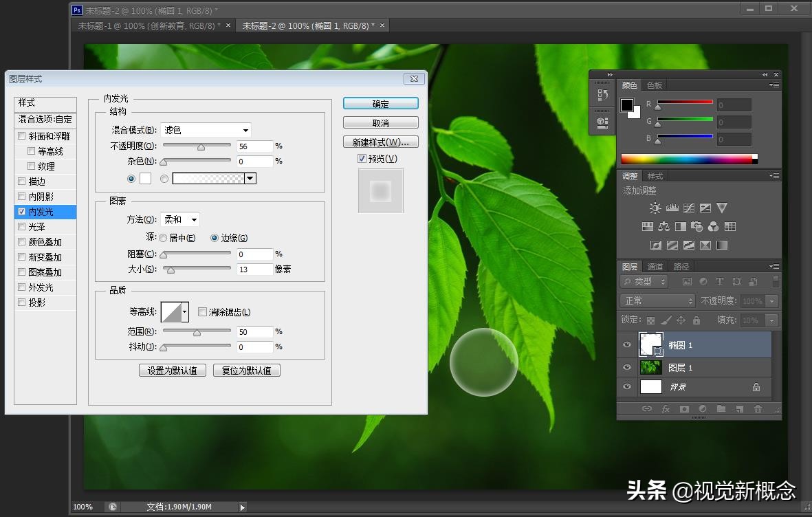Click the white glow color swatch

[146, 179]
